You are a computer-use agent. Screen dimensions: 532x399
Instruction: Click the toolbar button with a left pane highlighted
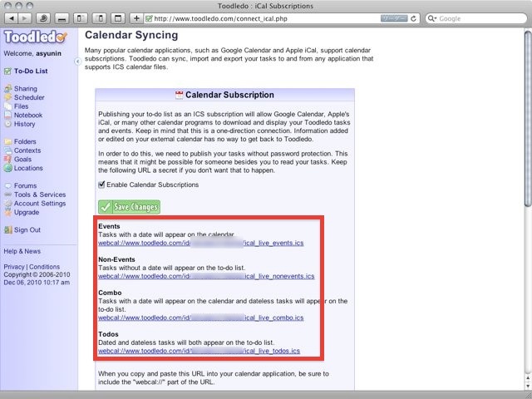click(81, 18)
